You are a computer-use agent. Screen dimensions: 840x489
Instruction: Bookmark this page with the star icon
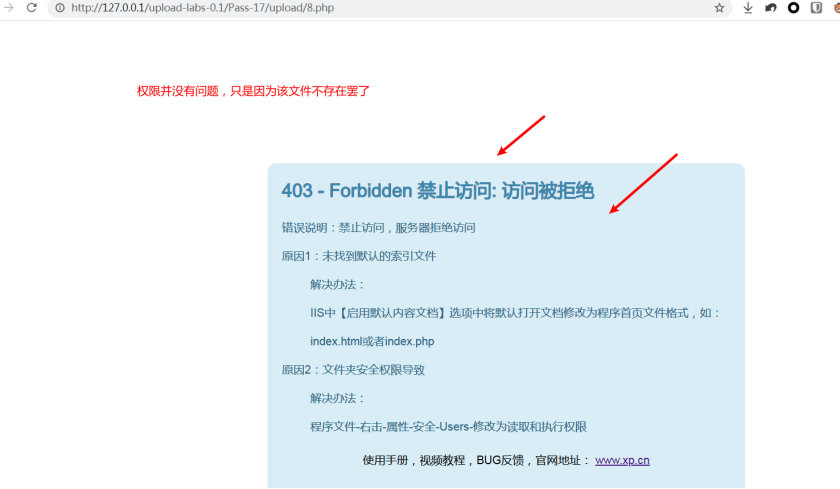point(719,7)
